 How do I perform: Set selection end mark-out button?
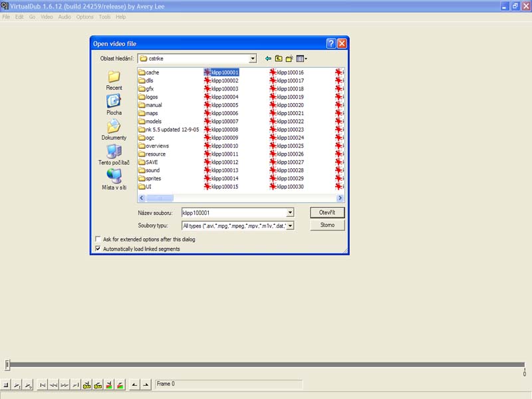[x=146, y=385]
